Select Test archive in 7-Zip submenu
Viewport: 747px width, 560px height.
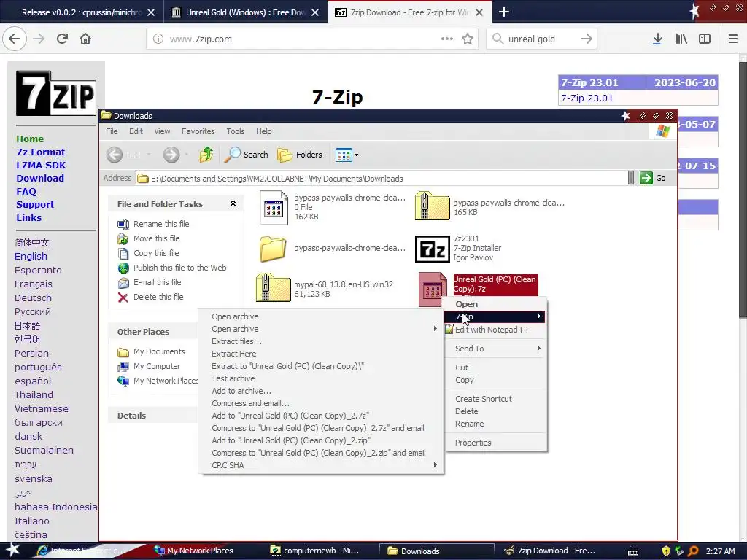click(321, 378)
